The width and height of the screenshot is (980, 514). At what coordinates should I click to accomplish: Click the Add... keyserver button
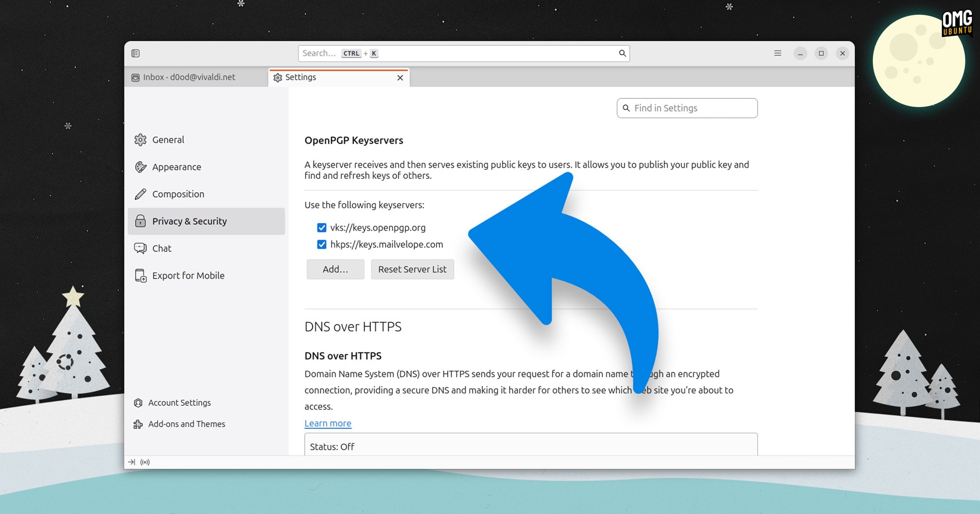click(x=335, y=269)
